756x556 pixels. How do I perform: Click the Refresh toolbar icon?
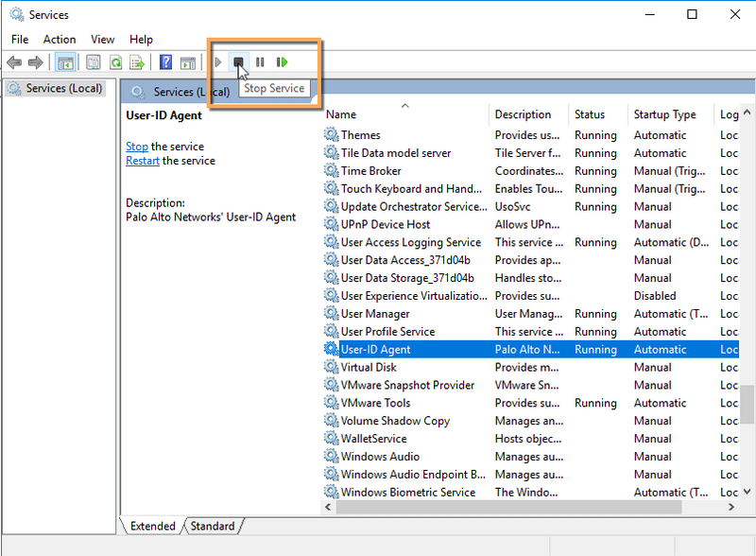tap(114, 61)
